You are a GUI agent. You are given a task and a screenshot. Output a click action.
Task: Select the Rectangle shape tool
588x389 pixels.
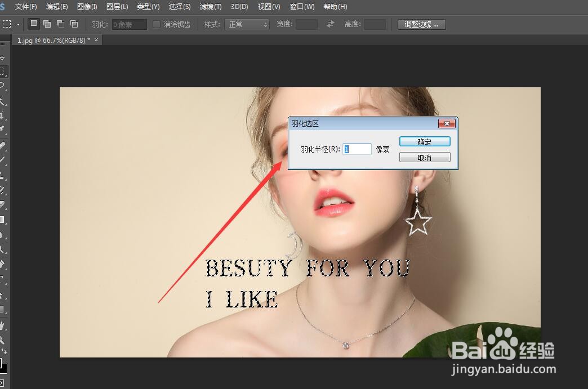[2, 310]
